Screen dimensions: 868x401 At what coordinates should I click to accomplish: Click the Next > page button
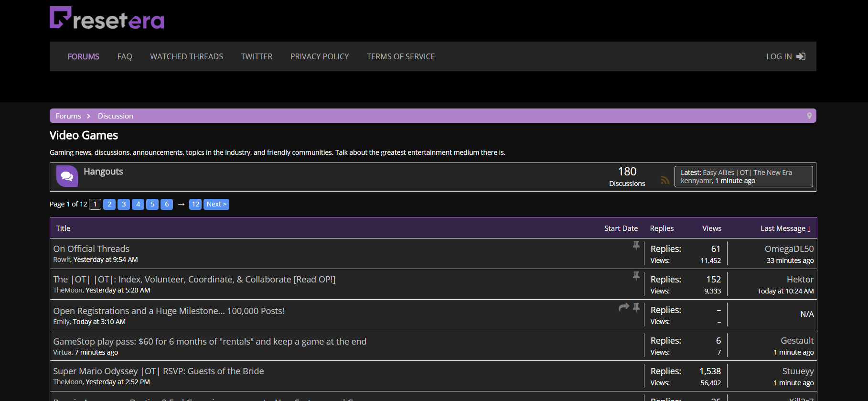216,204
